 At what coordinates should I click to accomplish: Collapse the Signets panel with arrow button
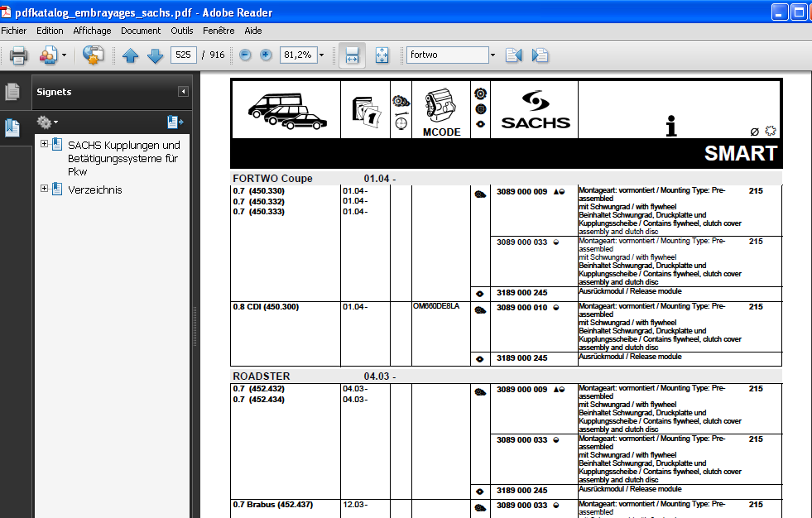[x=183, y=92]
